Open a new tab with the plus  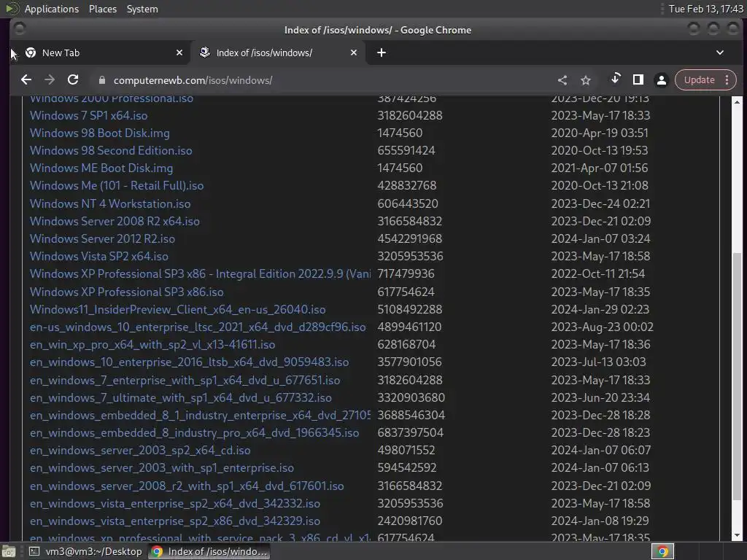[382, 52]
